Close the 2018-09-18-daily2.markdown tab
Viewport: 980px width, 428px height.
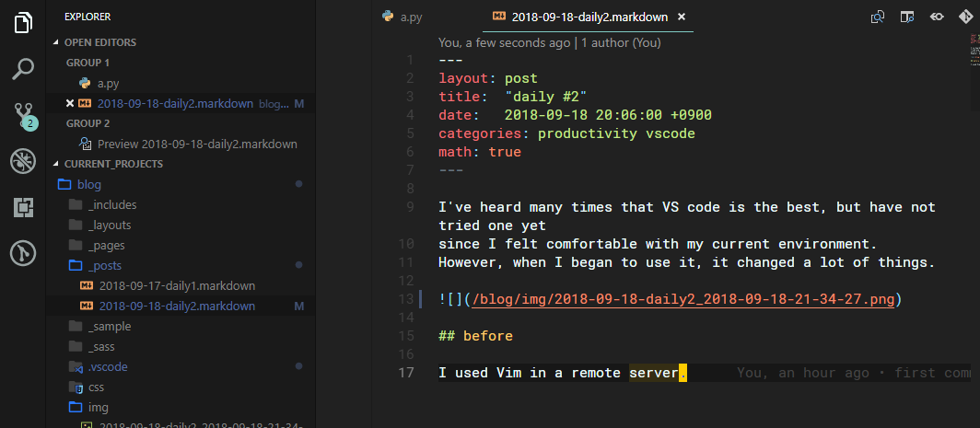click(682, 17)
